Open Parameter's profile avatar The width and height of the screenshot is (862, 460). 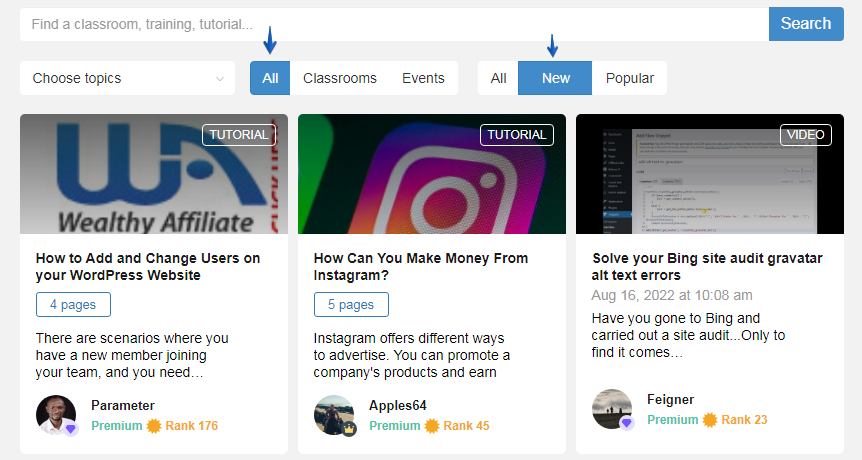pos(56,415)
